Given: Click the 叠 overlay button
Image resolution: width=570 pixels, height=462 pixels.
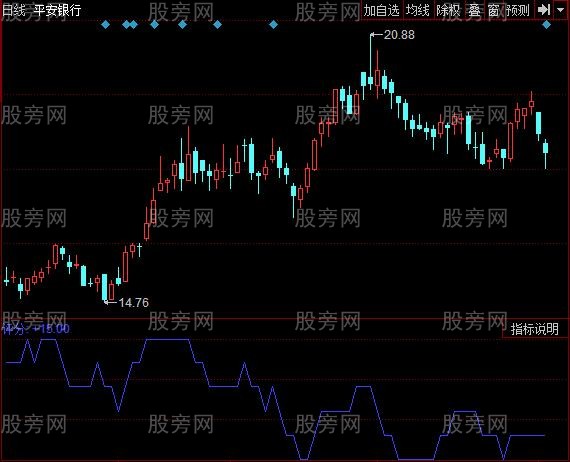Looking at the screenshot, I should coord(474,10).
